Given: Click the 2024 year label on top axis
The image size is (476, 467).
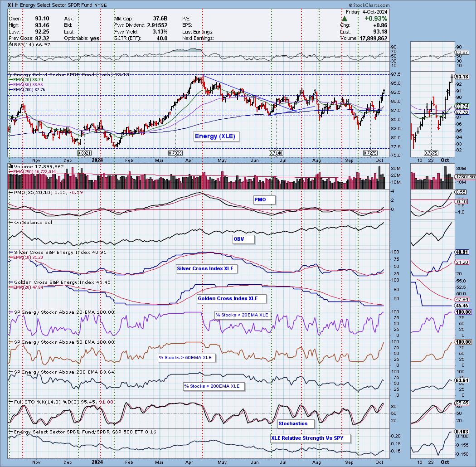Looking at the screenshot, I should 97,160.
